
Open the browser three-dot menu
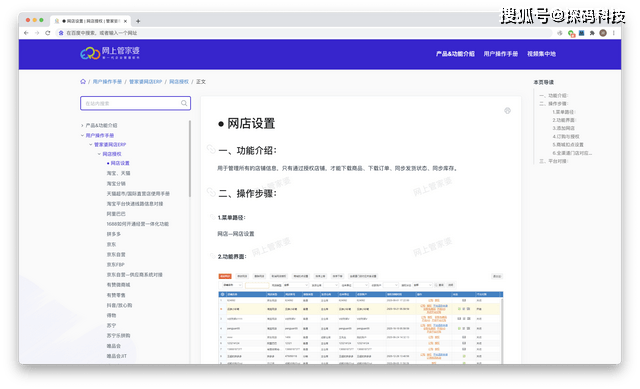tap(613, 33)
